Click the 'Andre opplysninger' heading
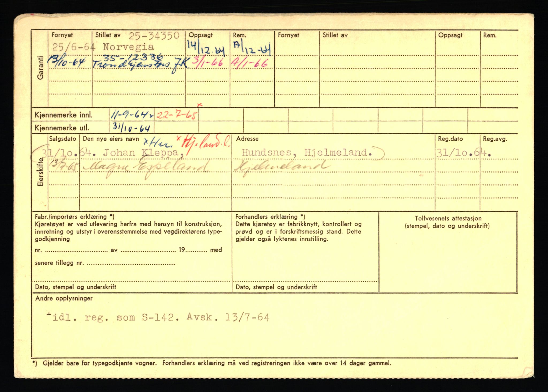The width and height of the screenshot is (548, 392). point(64,298)
